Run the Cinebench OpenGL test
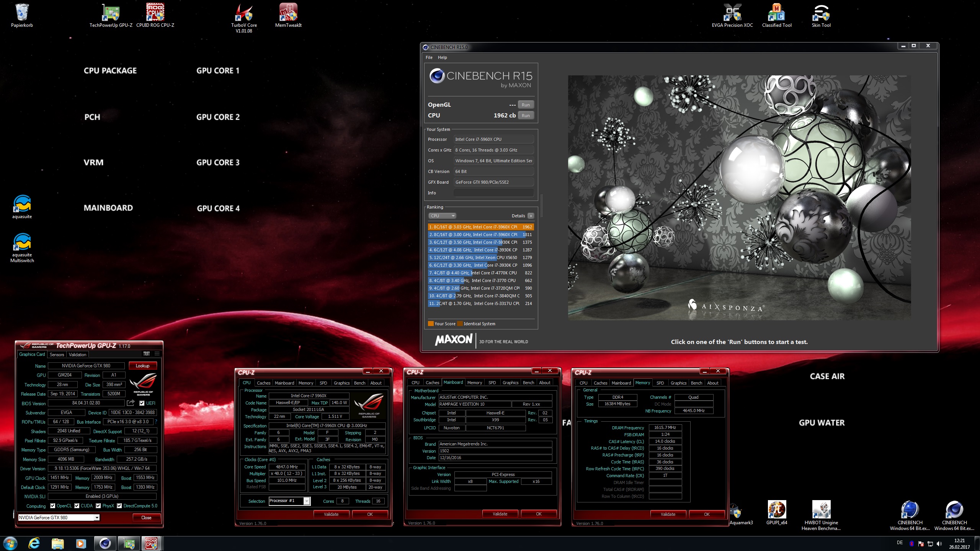This screenshot has width=980, height=551. coord(526,105)
